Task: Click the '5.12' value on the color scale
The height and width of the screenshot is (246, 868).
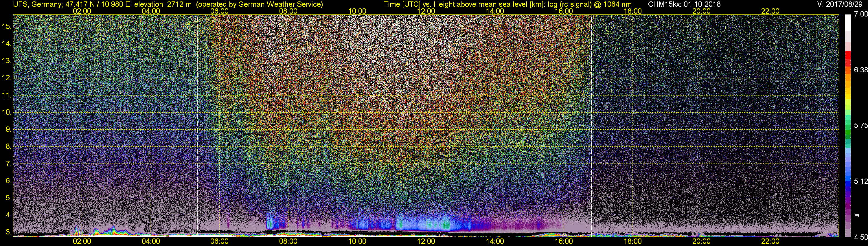Action: click(860, 181)
